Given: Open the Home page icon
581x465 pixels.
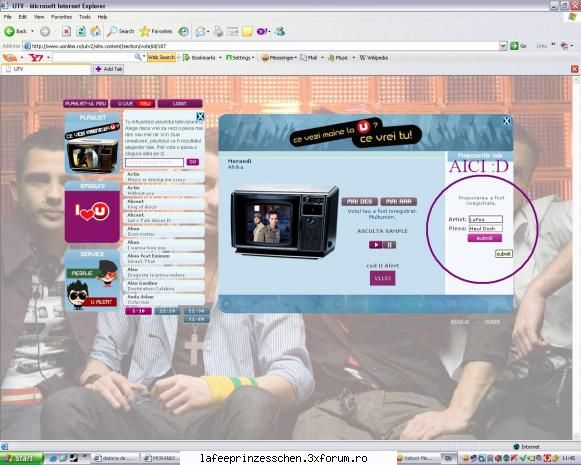Looking at the screenshot, I should [x=96, y=31].
